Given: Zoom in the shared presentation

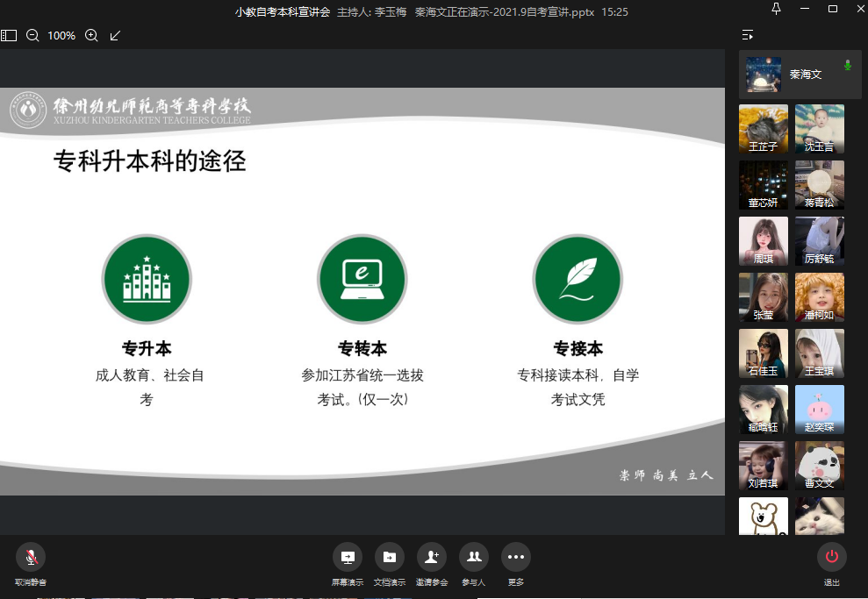Looking at the screenshot, I should tap(91, 36).
